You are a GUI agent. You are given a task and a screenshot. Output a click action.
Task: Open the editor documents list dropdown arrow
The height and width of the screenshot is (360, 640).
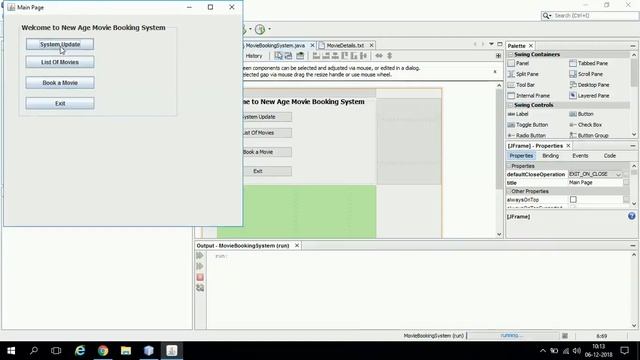(x=491, y=44)
